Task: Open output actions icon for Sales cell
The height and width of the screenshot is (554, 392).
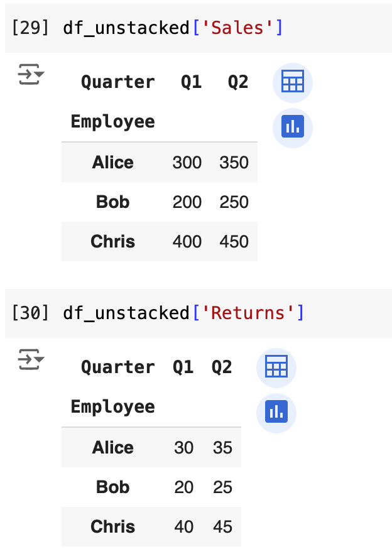Action: pos(31,75)
